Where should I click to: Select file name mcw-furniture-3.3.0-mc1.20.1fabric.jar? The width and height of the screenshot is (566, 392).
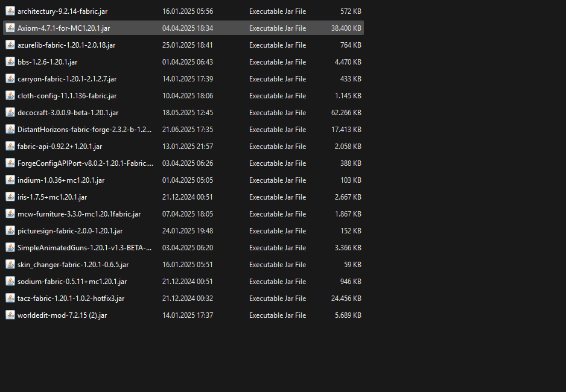pyautogui.click(x=79, y=214)
